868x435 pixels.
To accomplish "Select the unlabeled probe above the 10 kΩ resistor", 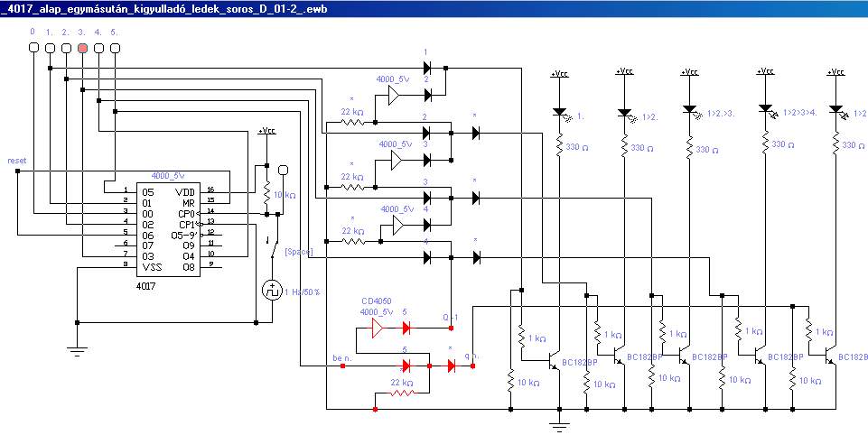I will point(283,170).
